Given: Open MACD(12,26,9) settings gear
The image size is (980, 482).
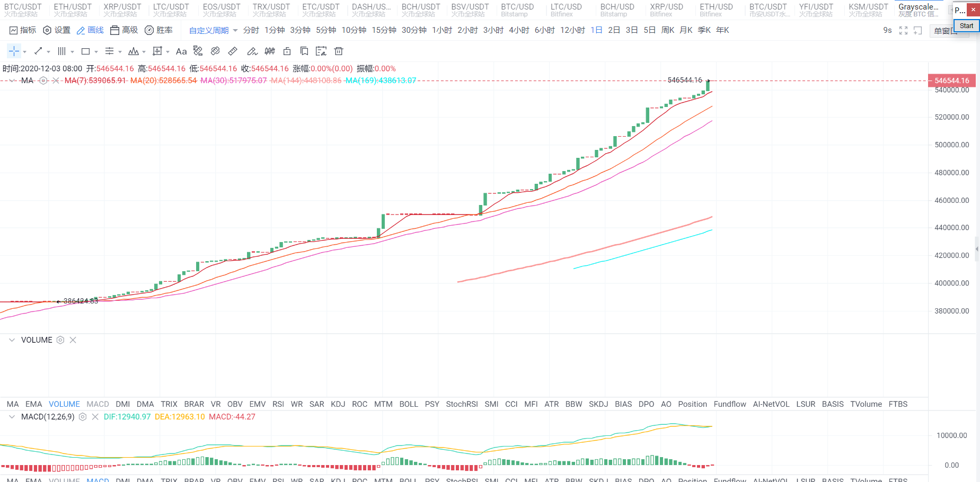Looking at the screenshot, I should point(83,417).
